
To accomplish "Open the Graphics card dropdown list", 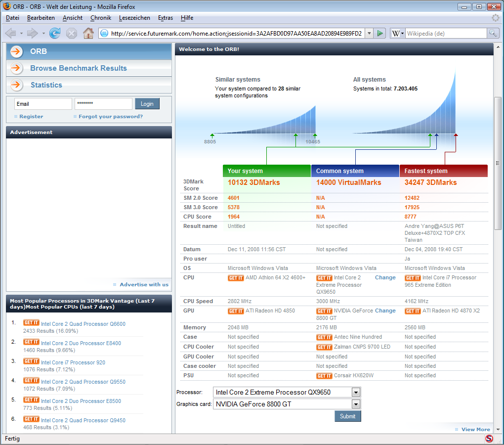I will [356, 404].
